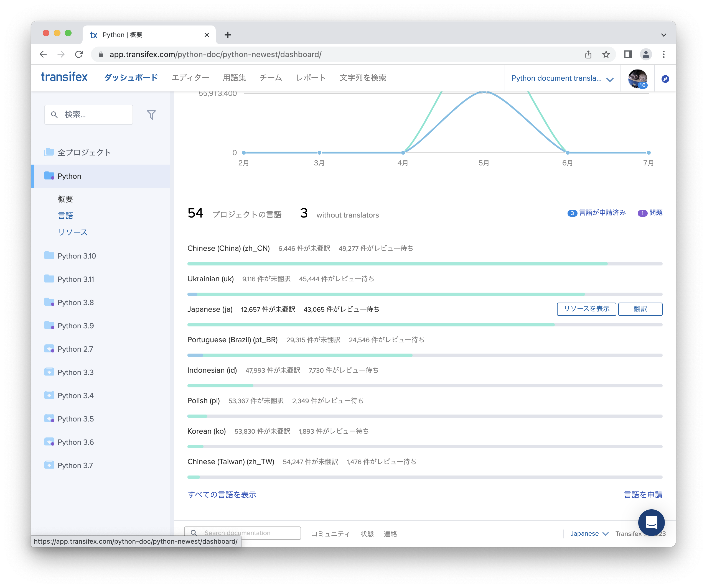
Task: Click the すべての言語を表示 link
Action: pyautogui.click(x=222, y=495)
